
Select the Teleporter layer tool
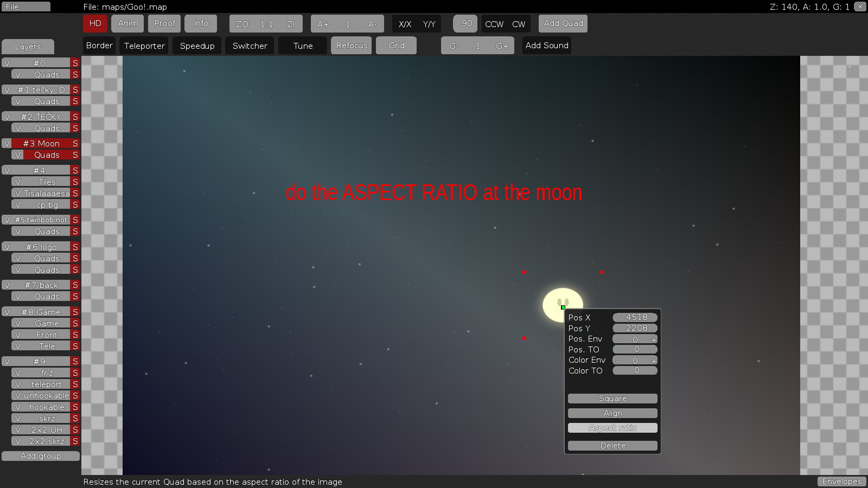point(144,46)
